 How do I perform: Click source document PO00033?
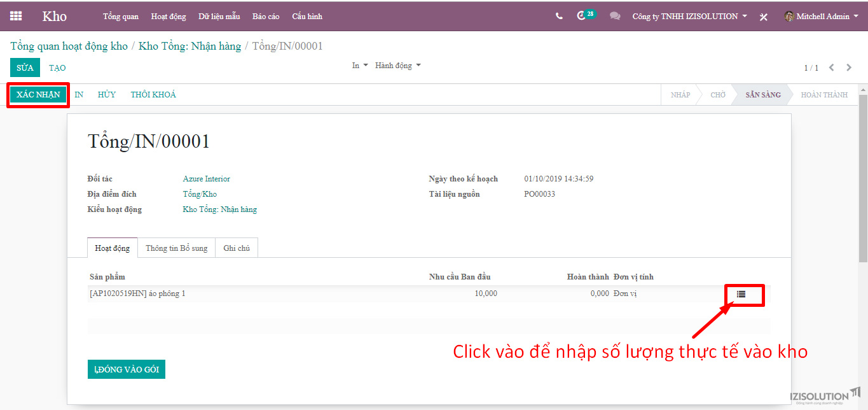click(x=540, y=194)
